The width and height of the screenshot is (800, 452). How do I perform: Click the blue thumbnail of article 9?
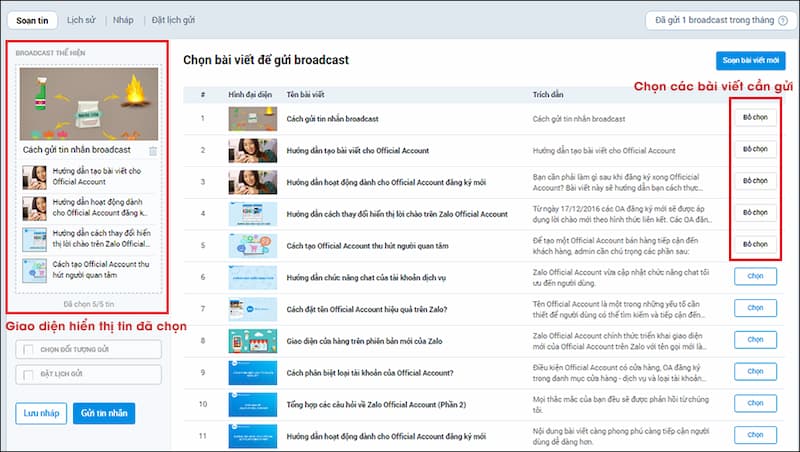(x=253, y=372)
